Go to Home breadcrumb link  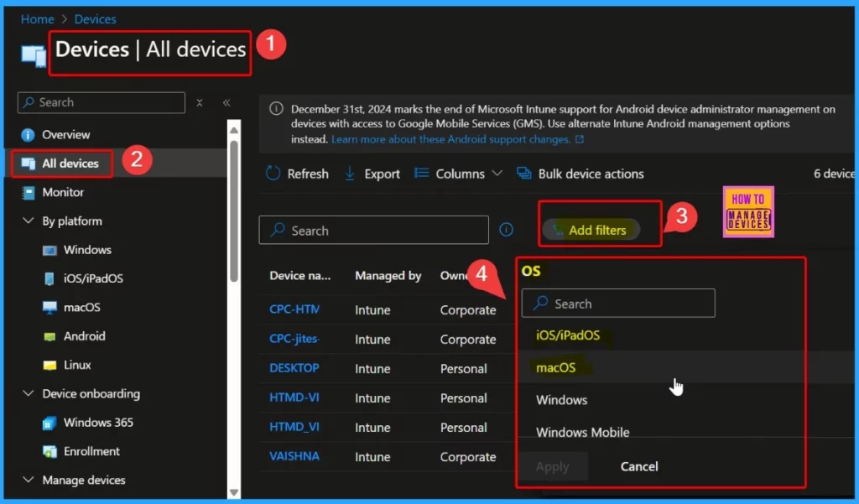click(37, 19)
